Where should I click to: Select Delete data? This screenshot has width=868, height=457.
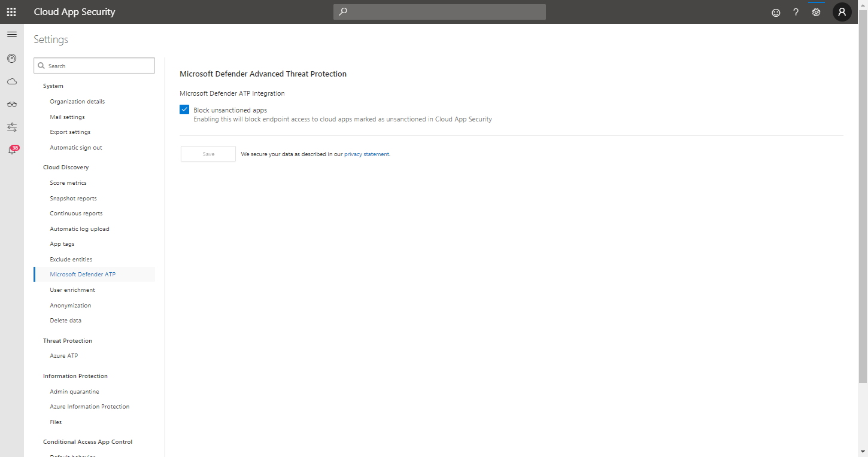click(66, 321)
